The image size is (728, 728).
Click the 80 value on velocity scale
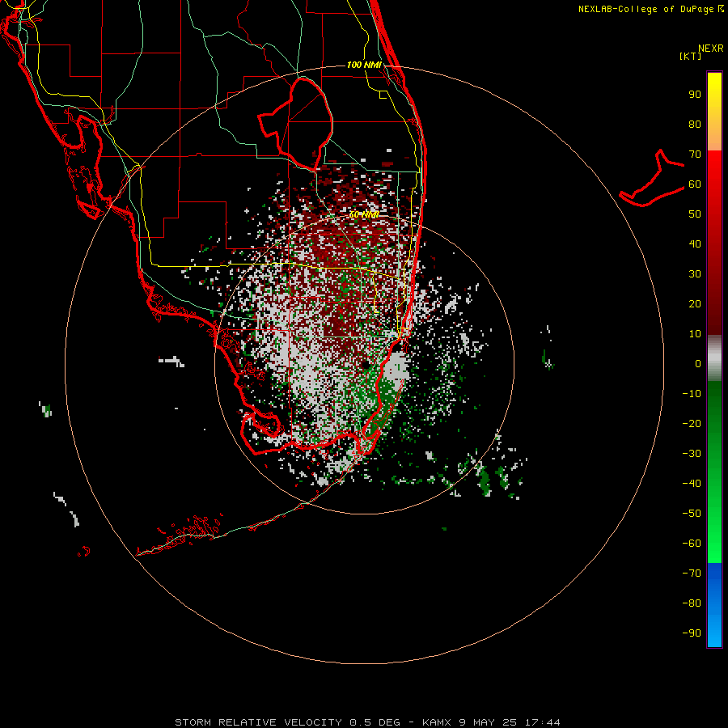[695, 125]
